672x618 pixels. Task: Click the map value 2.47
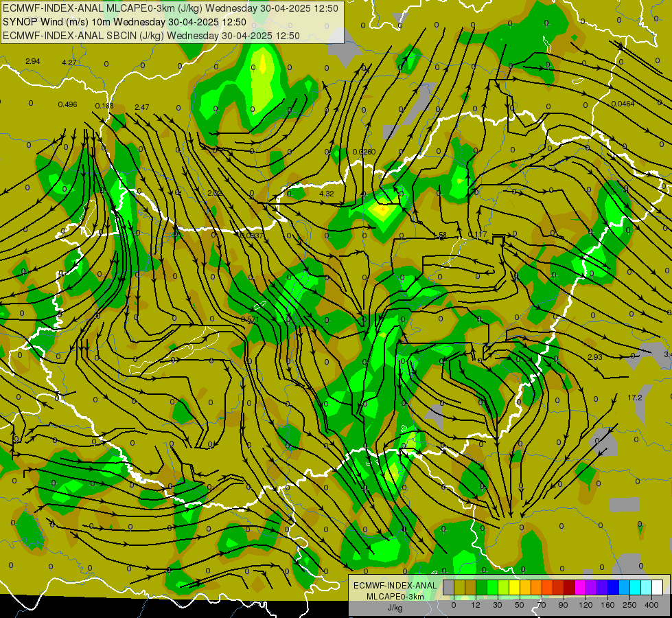pos(142,107)
